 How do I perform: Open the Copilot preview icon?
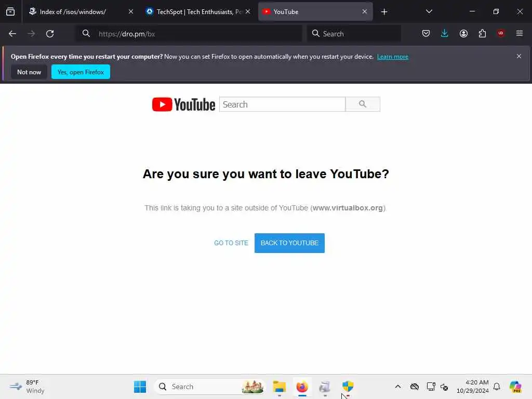515,387
